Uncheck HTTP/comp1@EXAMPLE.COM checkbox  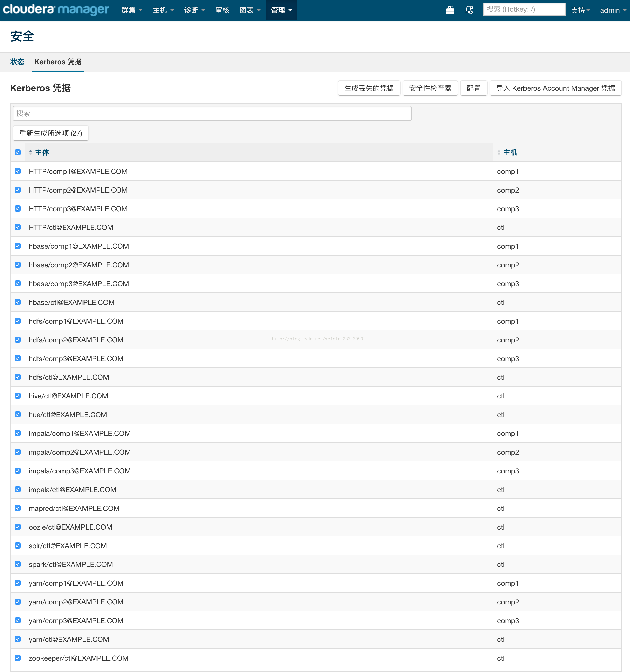tap(18, 171)
